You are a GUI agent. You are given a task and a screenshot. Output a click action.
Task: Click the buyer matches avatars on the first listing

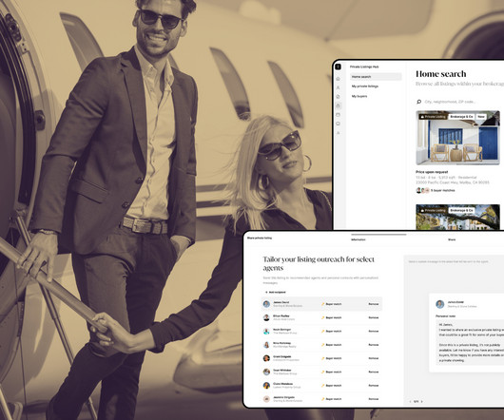pyautogui.click(x=422, y=190)
